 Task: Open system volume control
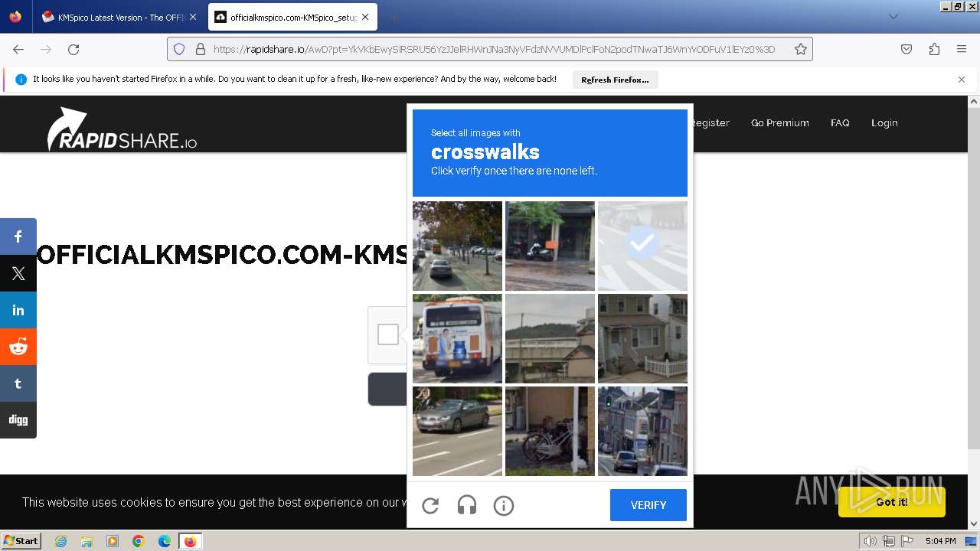(870, 541)
